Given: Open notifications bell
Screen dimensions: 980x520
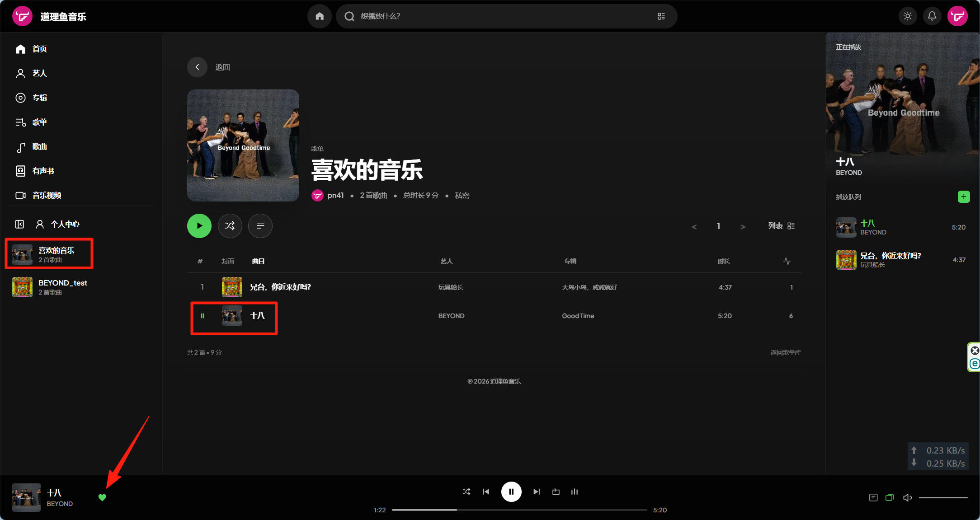Looking at the screenshot, I should click(932, 16).
